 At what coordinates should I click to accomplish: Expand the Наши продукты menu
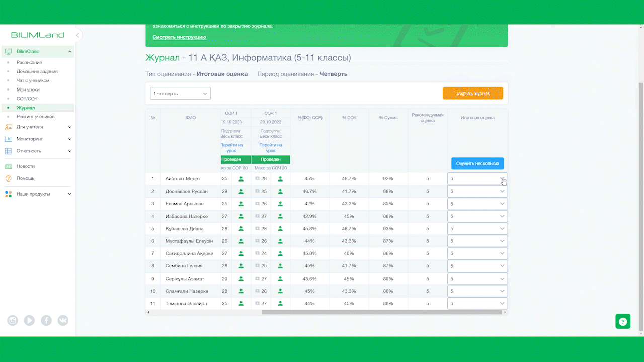tap(37, 194)
